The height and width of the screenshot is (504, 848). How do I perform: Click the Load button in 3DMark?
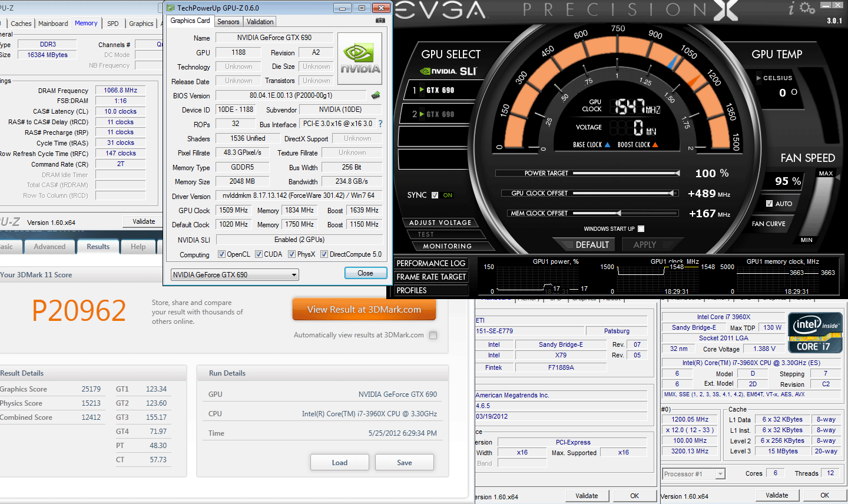tap(340, 463)
